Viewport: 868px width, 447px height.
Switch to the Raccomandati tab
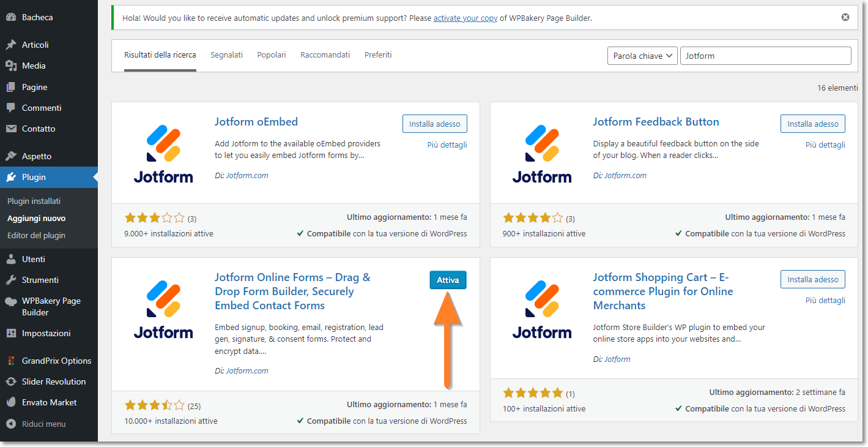tap(325, 55)
